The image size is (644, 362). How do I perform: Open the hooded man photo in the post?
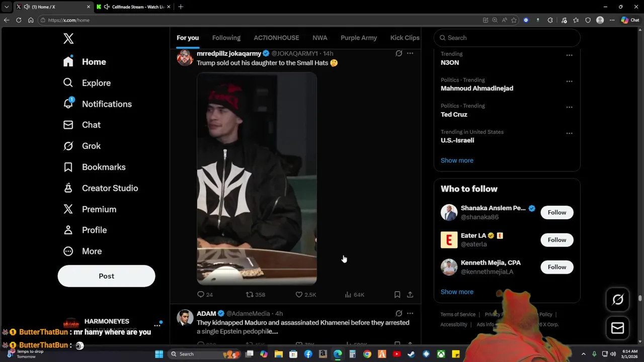257,178
